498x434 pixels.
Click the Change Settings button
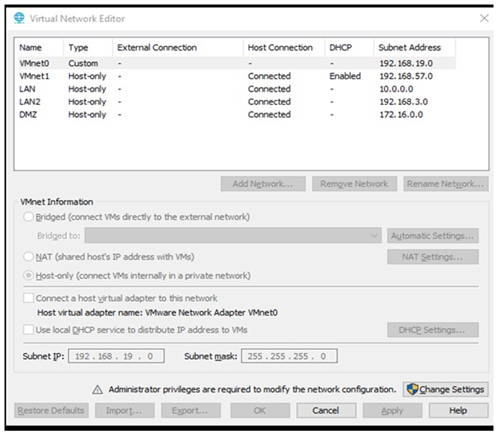pos(445,389)
